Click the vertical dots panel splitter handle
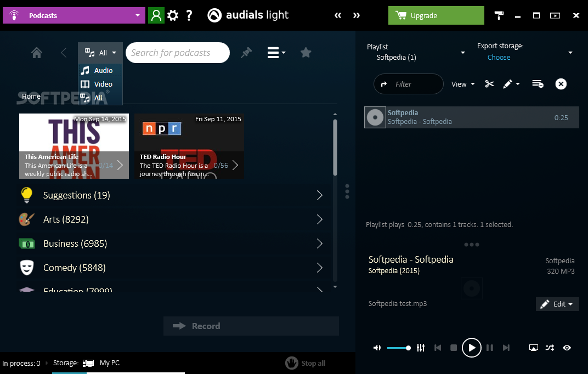This screenshot has height=374, width=588. click(x=347, y=191)
